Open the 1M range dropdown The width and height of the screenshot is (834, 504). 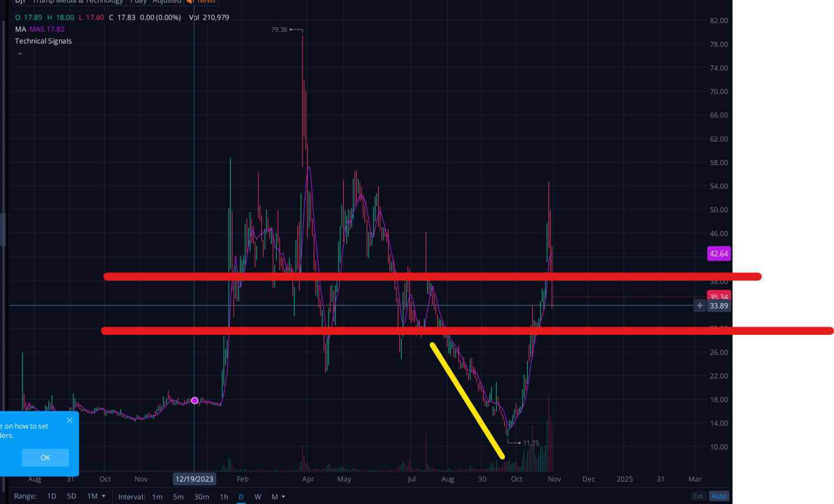coord(96,496)
